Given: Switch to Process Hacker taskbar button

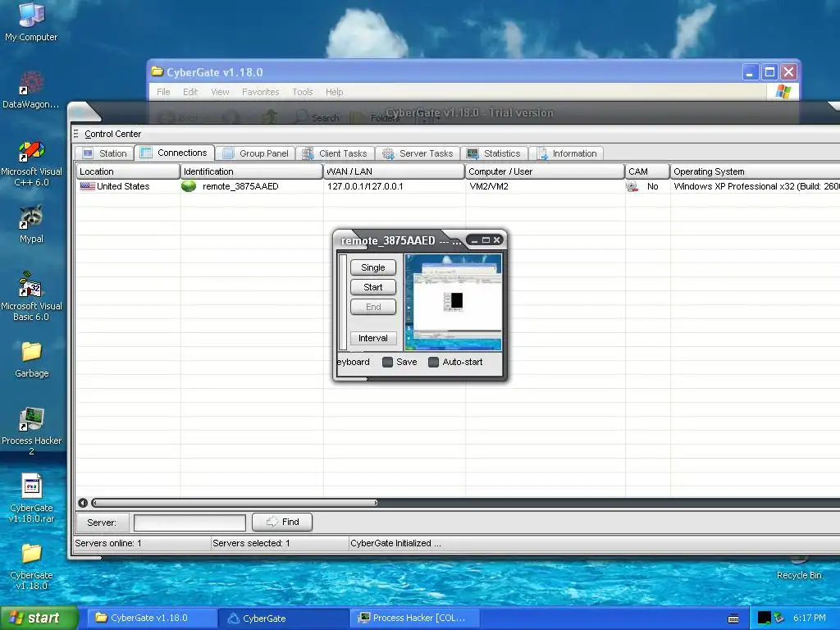Looking at the screenshot, I should click(x=415, y=619).
